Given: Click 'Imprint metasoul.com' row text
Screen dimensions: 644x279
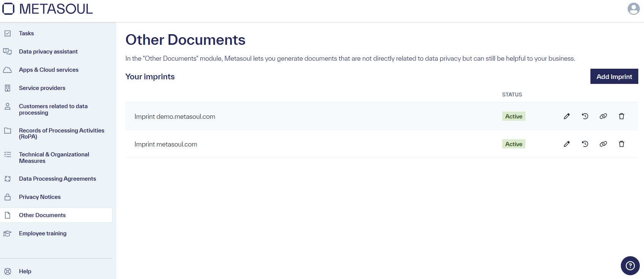Looking at the screenshot, I should pyautogui.click(x=166, y=144).
